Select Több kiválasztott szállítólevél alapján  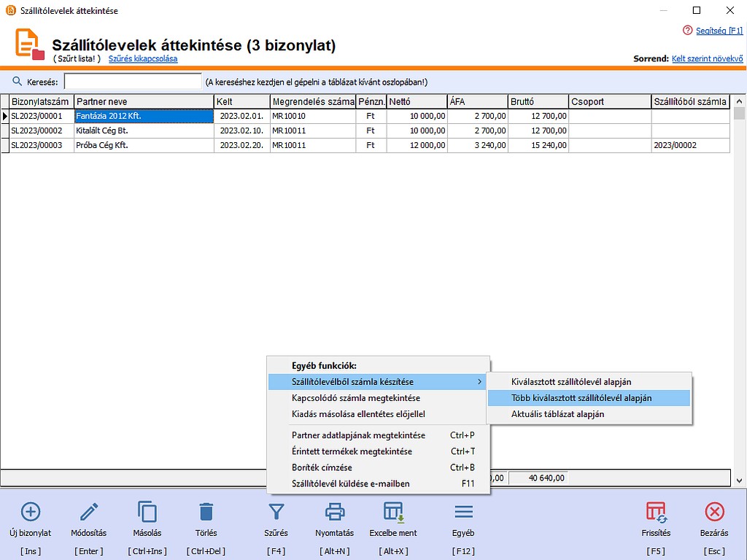pos(581,398)
